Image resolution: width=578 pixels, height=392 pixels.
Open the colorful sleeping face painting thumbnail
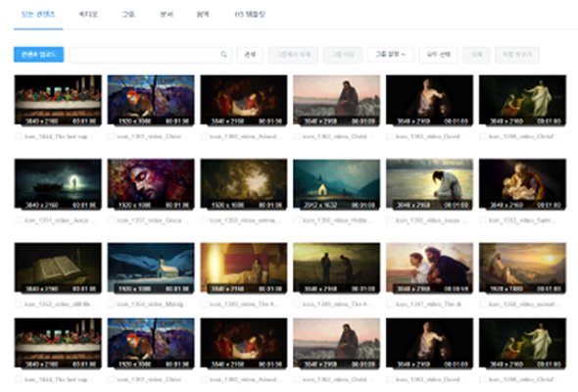(x=151, y=184)
